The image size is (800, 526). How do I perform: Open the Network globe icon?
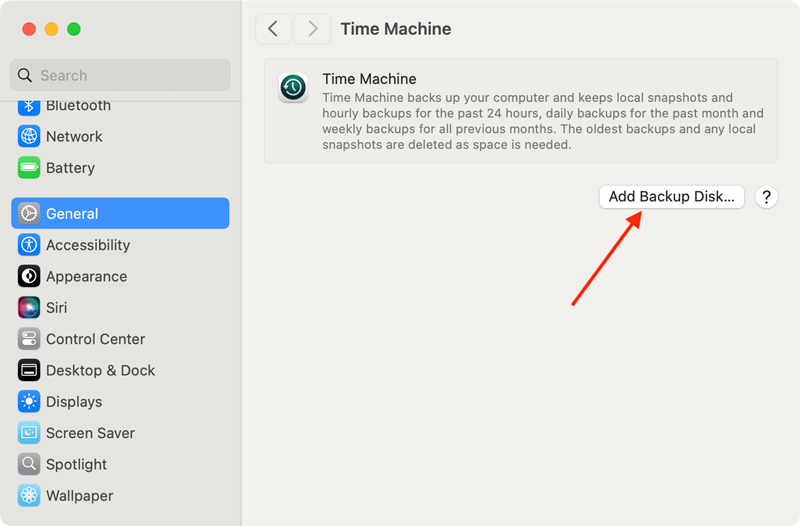coord(29,136)
